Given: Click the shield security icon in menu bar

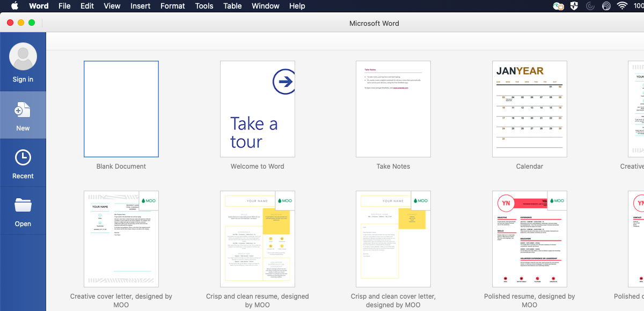Looking at the screenshot, I should [574, 6].
